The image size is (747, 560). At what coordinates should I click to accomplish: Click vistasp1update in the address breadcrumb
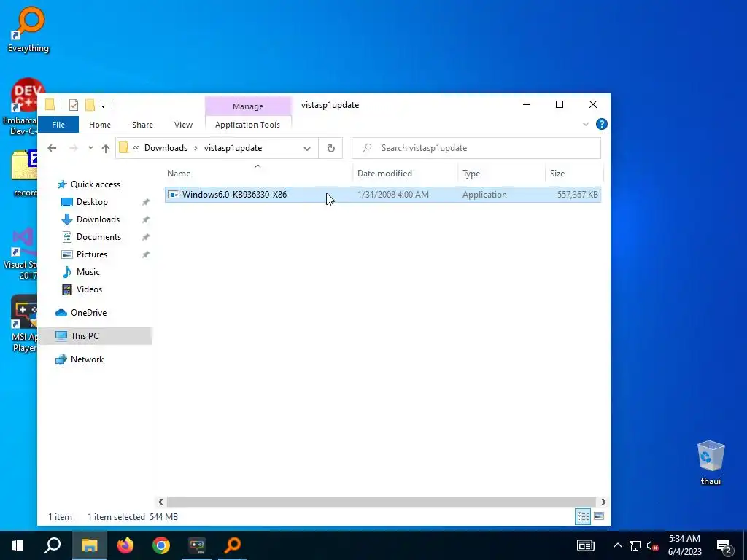point(233,148)
